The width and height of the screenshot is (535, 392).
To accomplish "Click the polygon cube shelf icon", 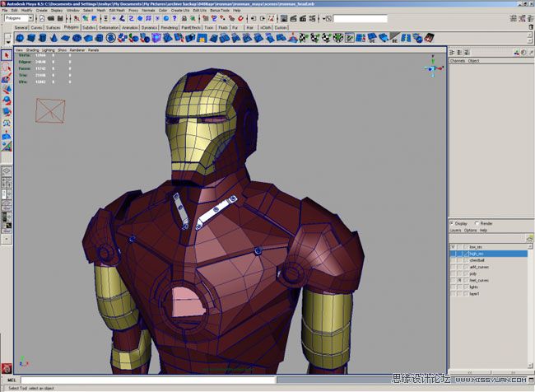I will 30,37.
